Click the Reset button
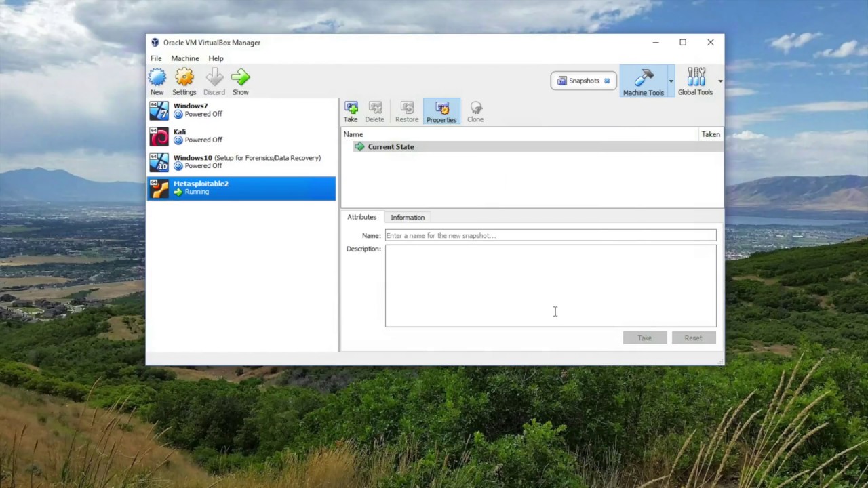 [x=693, y=338]
